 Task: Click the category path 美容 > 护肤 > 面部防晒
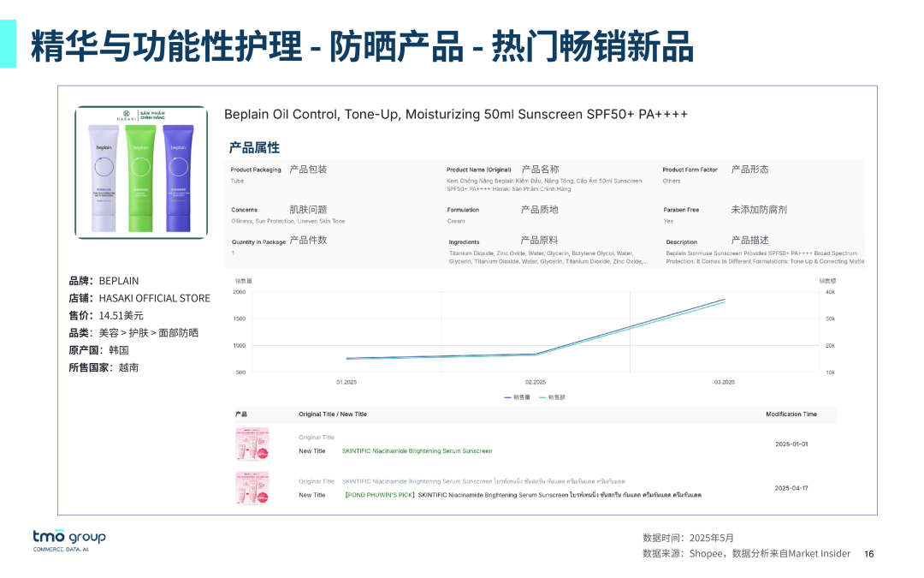click(149, 332)
